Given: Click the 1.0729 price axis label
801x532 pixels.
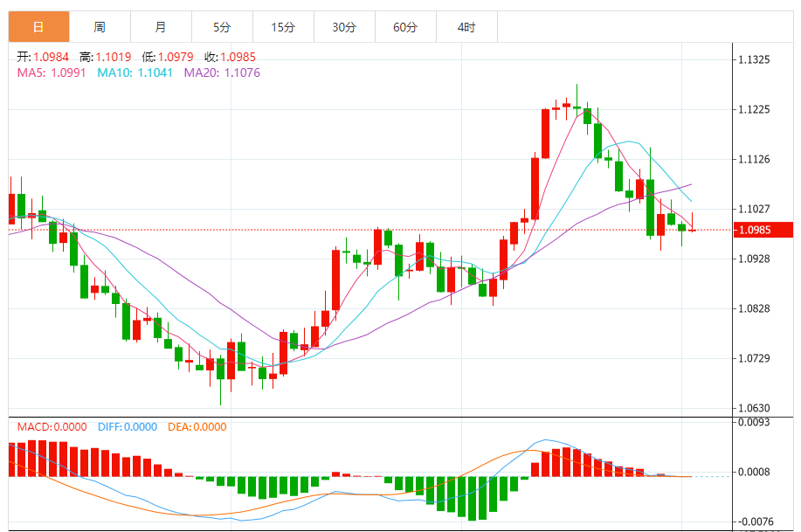Looking at the screenshot, I should tap(754, 358).
